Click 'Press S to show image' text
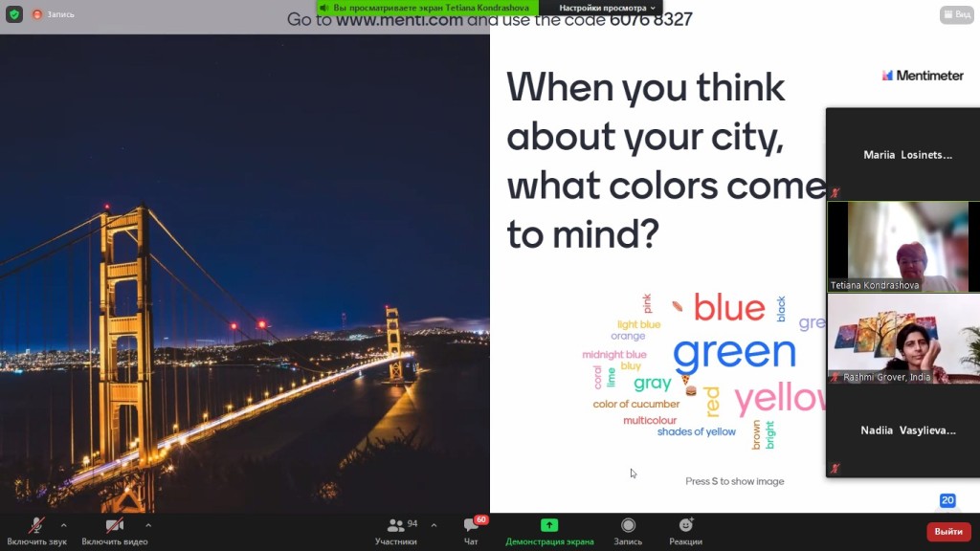 click(734, 481)
